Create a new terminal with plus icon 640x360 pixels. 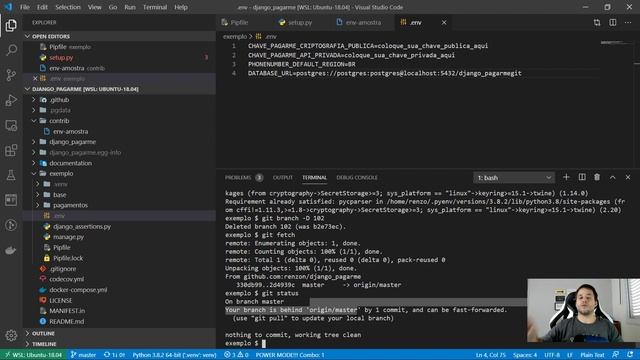coord(566,177)
